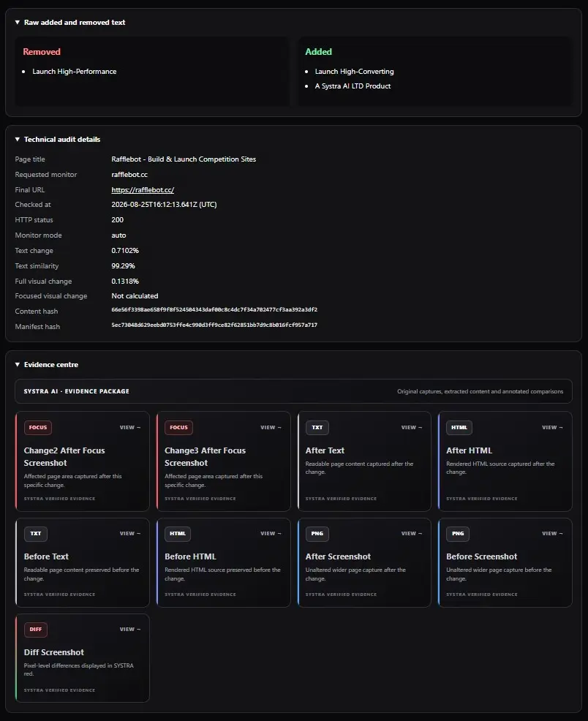This screenshot has height=721, width=588.
Task: Click the PNG badge on After Screenshot card
Action: (x=317, y=533)
